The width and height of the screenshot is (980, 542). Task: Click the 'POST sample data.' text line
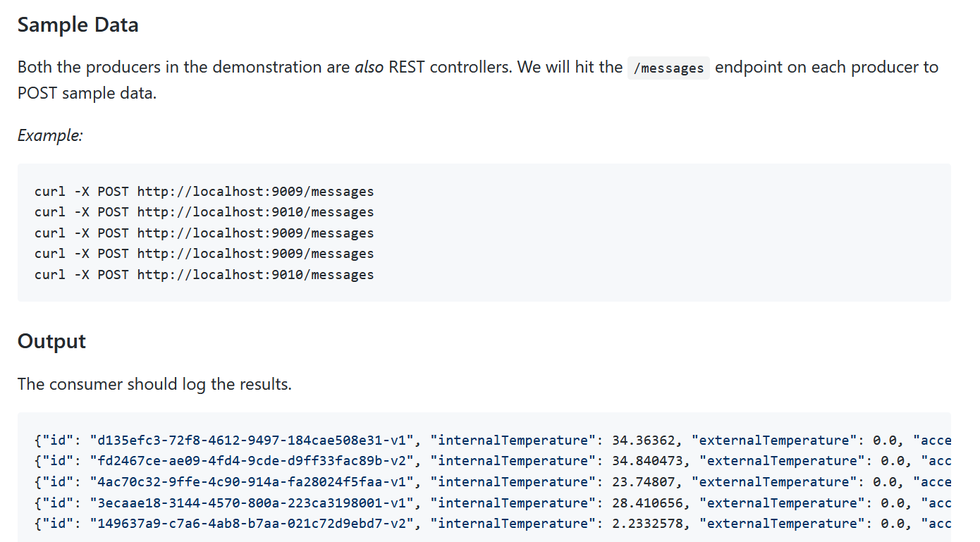coord(87,93)
